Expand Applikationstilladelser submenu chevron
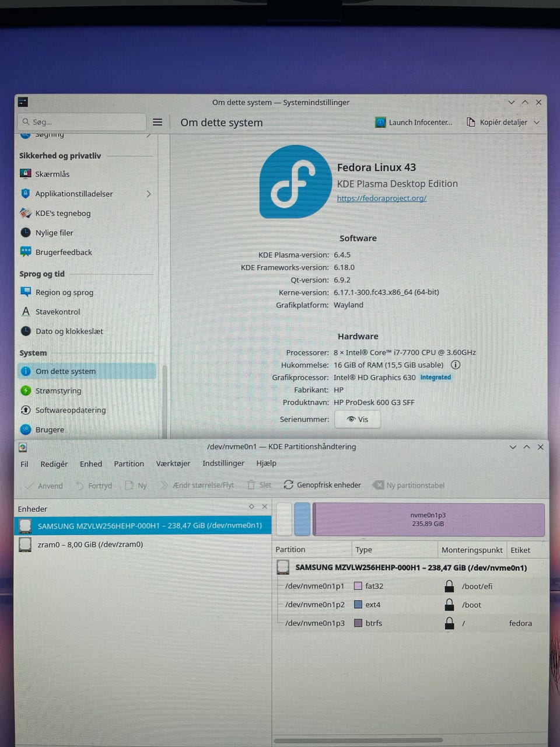Image resolution: width=560 pixels, height=747 pixels. (x=149, y=194)
